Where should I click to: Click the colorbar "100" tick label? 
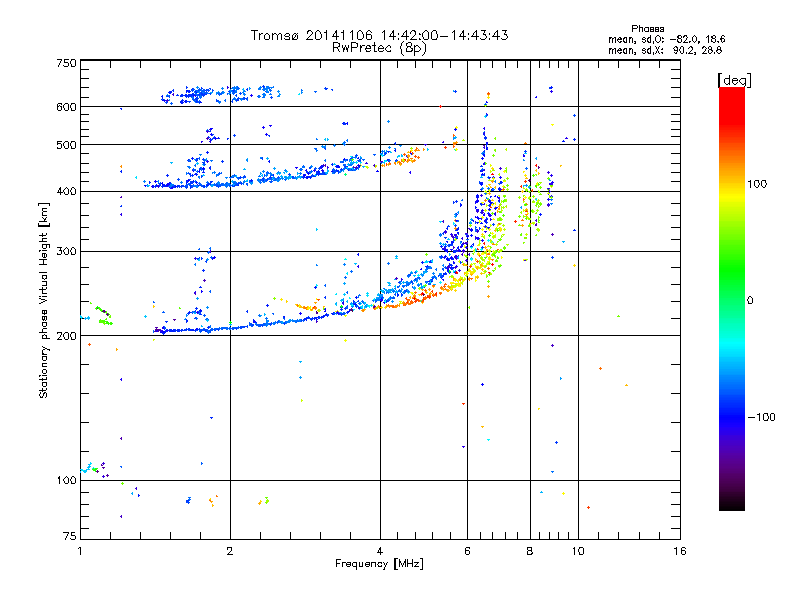[x=757, y=184]
